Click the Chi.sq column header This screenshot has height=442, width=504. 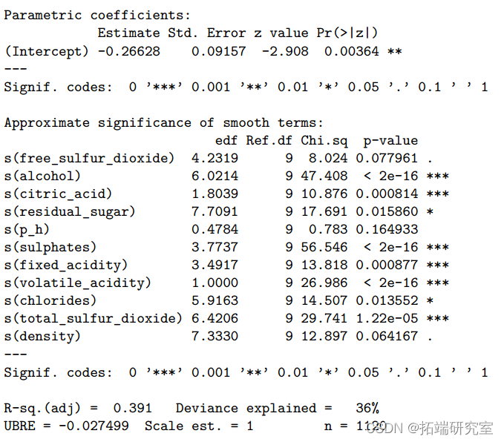pos(324,141)
